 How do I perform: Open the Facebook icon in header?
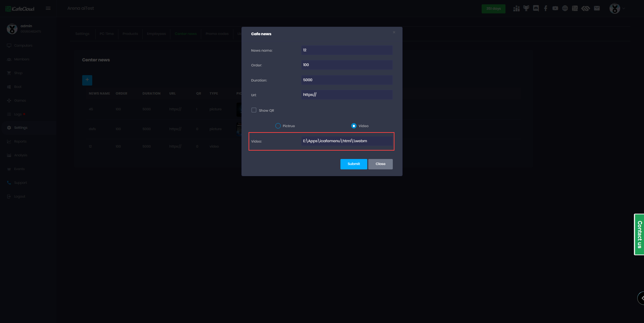click(546, 8)
